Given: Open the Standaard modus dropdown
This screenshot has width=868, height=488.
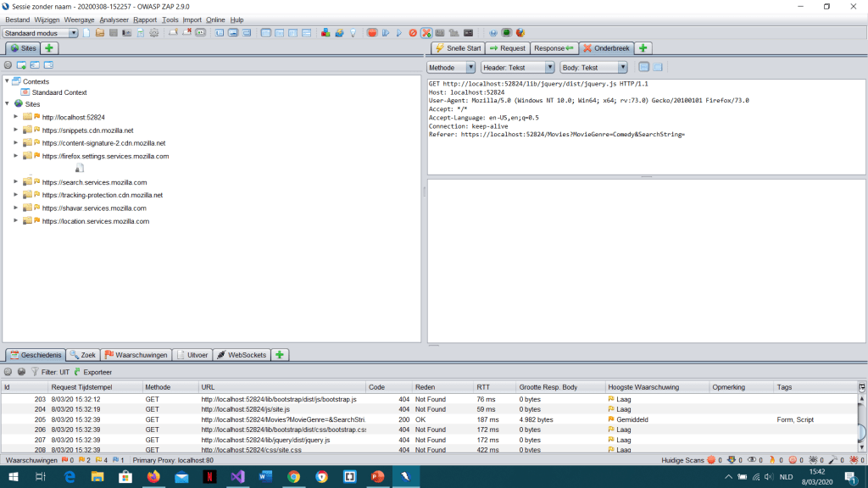Looking at the screenshot, I should (x=40, y=33).
